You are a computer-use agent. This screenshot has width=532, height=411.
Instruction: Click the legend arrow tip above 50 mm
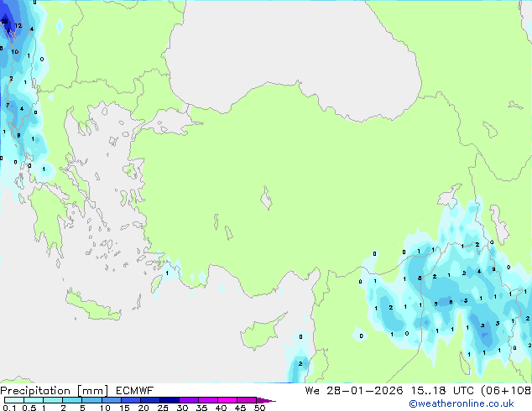[x=266, y=400]
